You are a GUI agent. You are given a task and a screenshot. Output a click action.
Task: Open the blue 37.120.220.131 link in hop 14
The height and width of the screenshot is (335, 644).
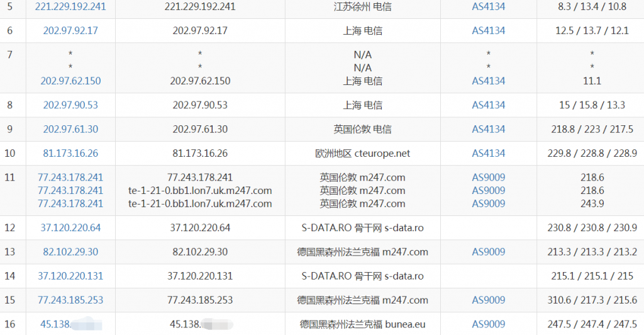tap(70, 276)
